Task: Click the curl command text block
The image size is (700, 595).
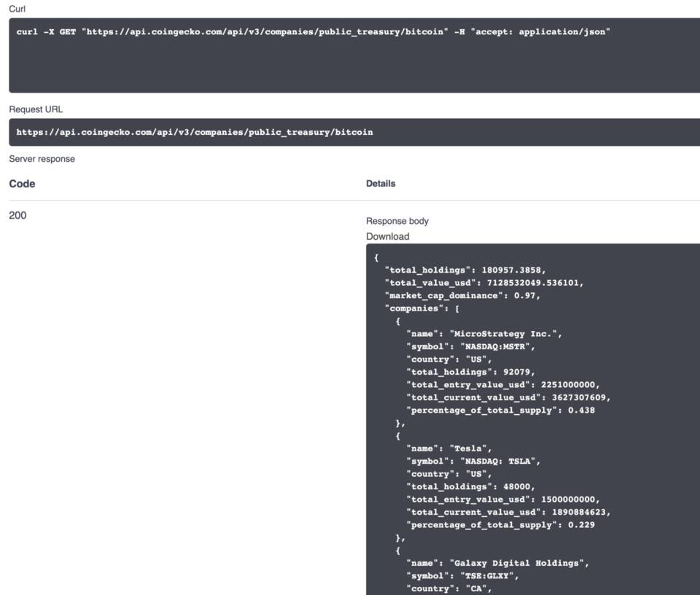Action: click(314, 33)
